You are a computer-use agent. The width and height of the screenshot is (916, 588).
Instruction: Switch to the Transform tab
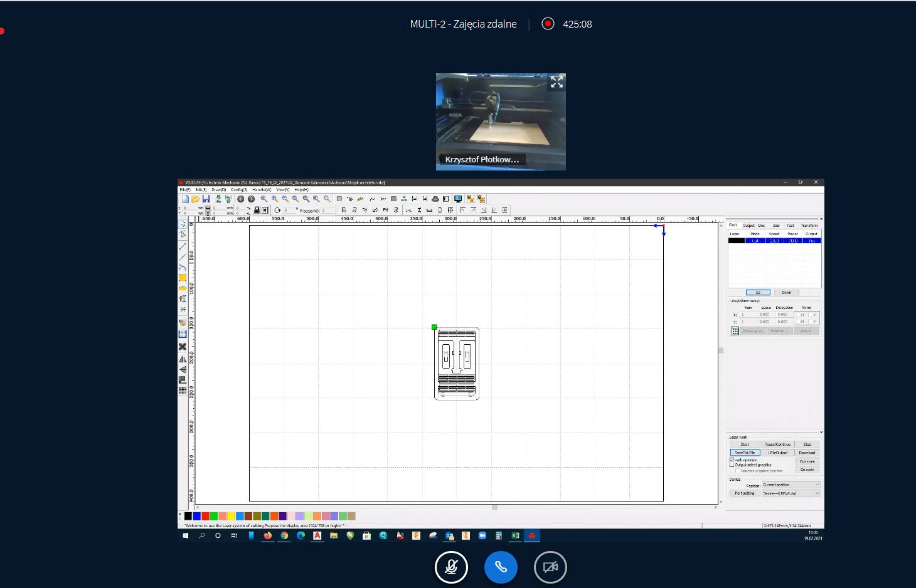(809, 225)
